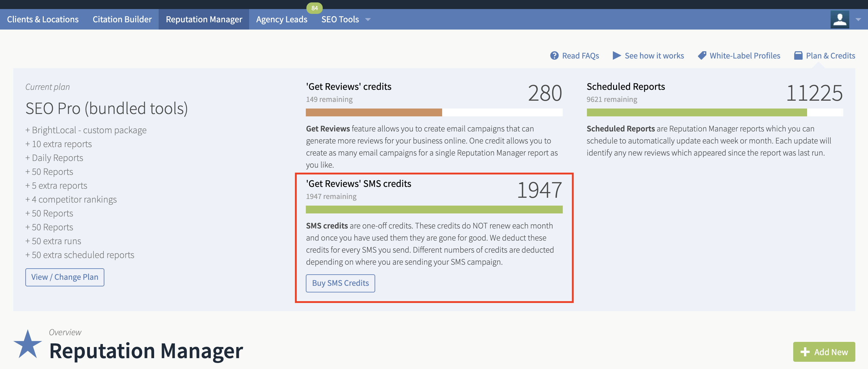Click the 'Current plan' label
Image resolution: width=868 pixels, height=369 pixels.
coord(48,87)
